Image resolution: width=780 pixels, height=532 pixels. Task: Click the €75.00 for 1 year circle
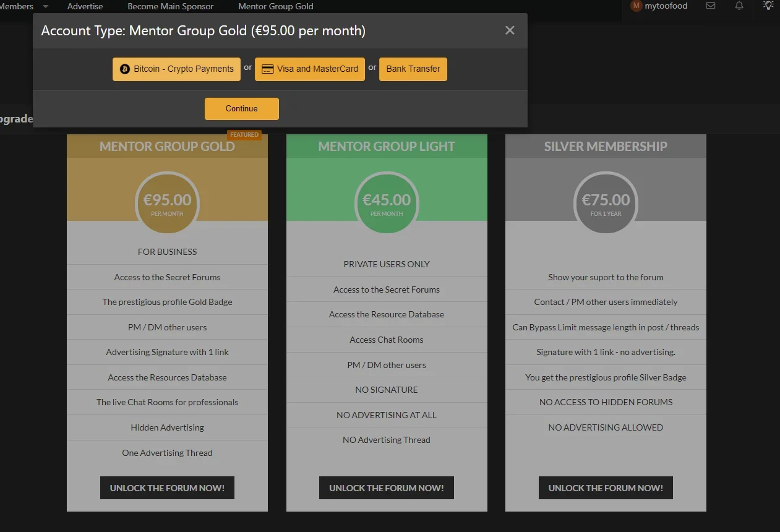606,204
